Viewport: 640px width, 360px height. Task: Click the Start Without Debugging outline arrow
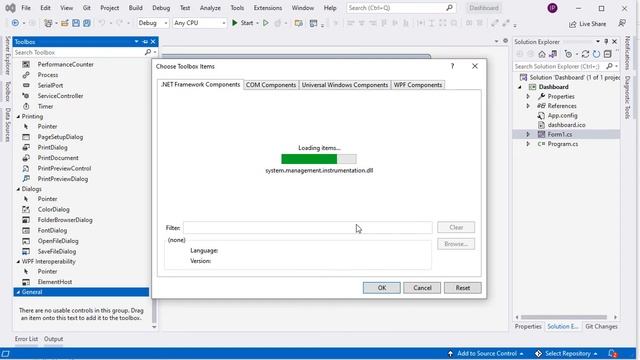pos(266,23)
